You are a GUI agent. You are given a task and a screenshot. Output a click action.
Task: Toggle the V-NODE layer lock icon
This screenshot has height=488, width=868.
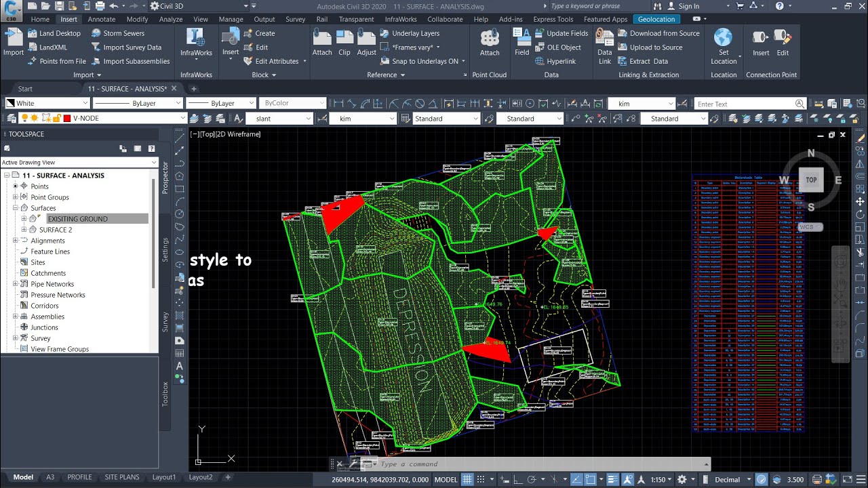click(57, 118)
